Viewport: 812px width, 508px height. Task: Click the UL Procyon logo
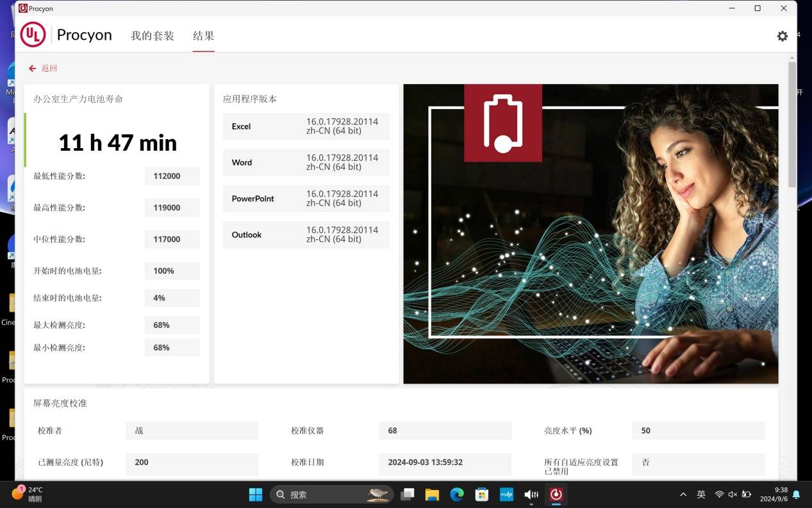(x=33, y=35)
